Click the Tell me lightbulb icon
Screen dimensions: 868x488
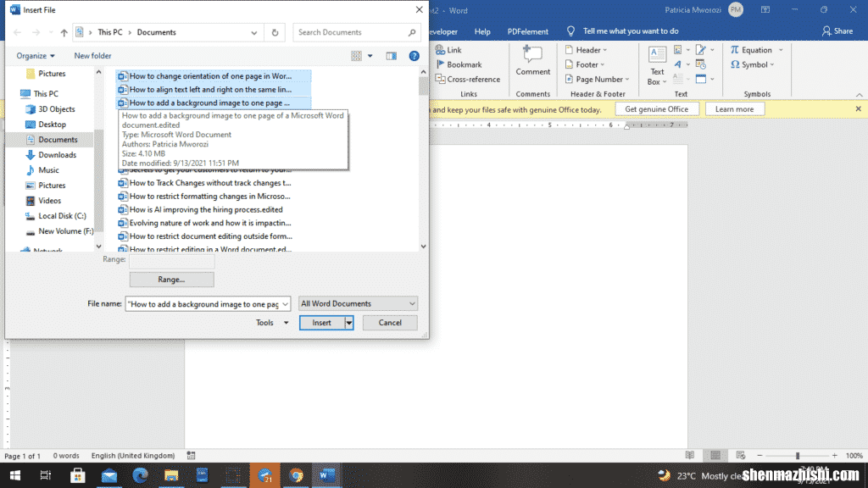(x=570, y=31)
